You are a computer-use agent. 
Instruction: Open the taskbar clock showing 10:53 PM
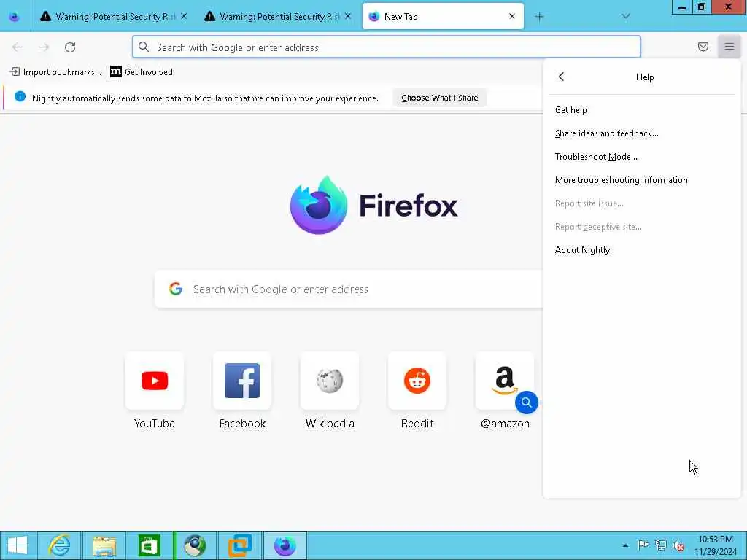coord(716,545)
